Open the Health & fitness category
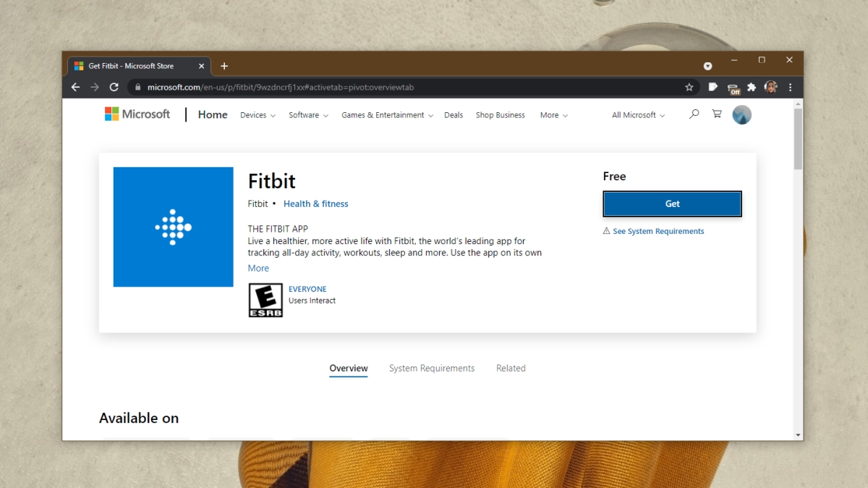Viewport: 868px width, 488px height. point(315,204)
